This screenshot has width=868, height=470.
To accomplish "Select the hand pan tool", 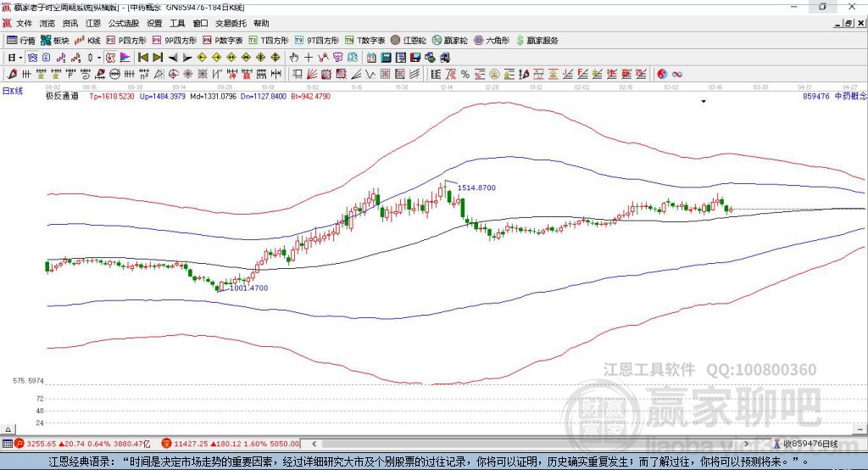I will coord(294,58).
